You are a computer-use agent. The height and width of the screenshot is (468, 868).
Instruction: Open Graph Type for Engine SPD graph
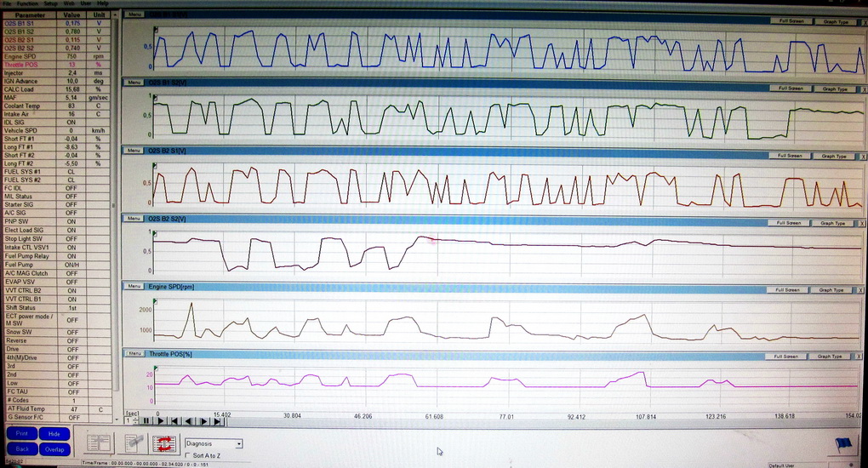pyautogui.click(x=831, y=290)
